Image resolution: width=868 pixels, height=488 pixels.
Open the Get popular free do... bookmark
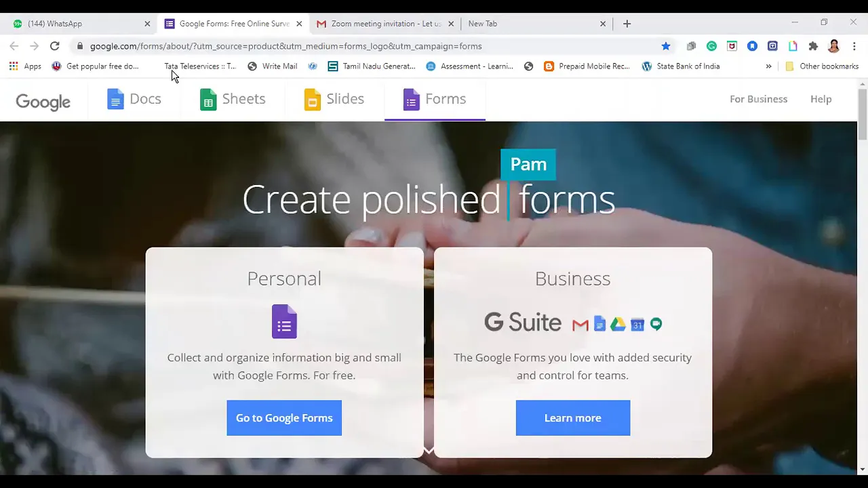(95, 66)
